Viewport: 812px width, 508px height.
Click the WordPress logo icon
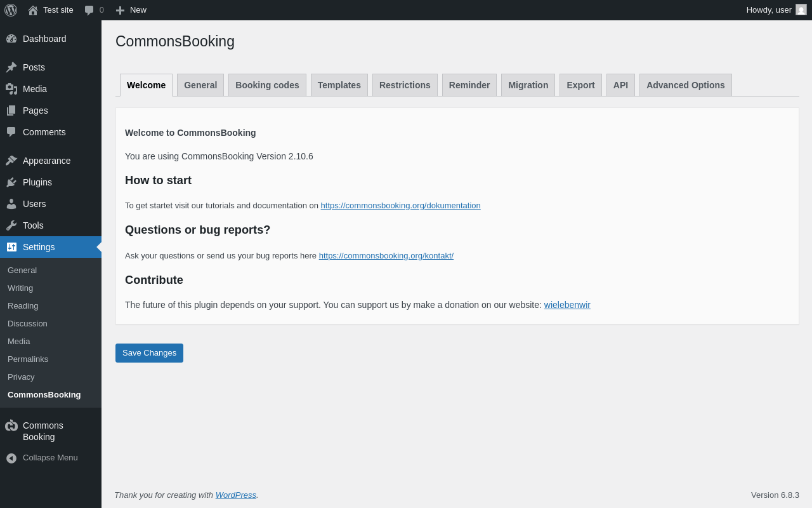[11, 10]
